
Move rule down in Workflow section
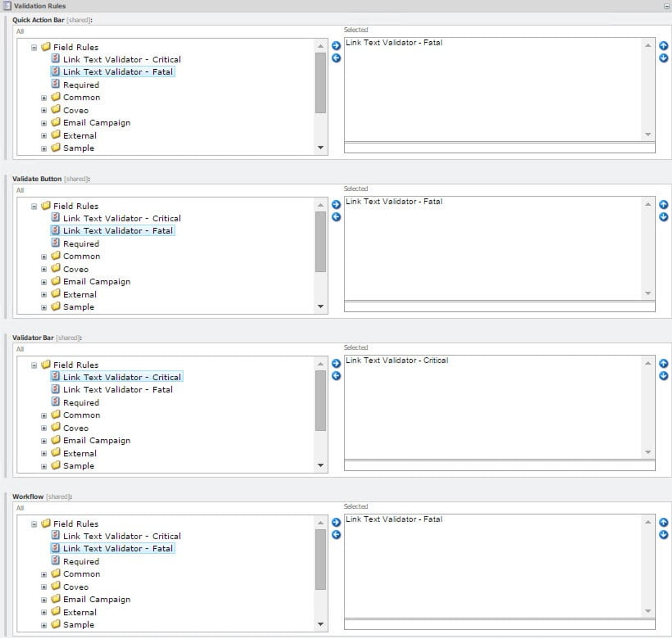664,535
